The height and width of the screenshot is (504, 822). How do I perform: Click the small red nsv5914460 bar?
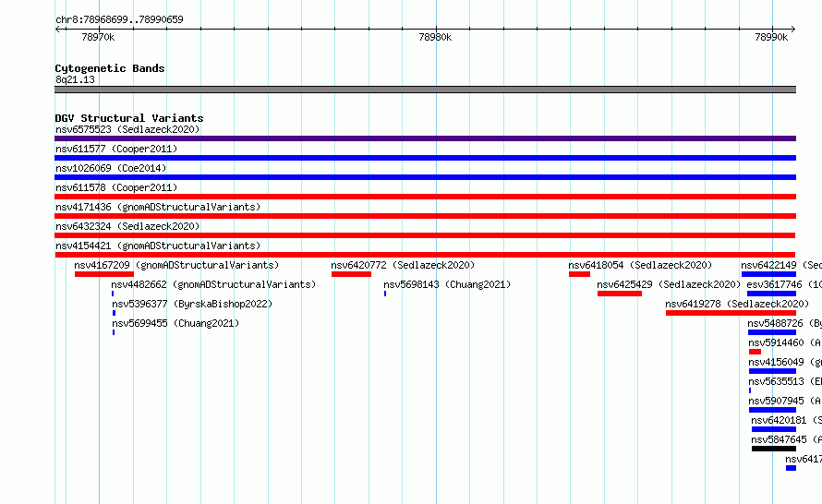pos(755,352)
